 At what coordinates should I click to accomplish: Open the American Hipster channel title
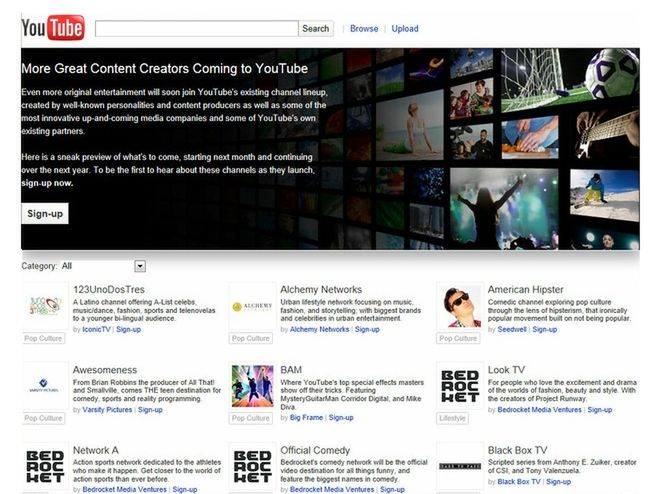click(525, 289)
